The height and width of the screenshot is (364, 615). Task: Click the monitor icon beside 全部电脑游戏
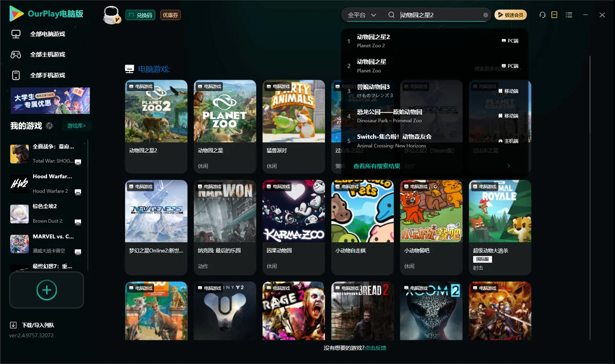(16, 34)
